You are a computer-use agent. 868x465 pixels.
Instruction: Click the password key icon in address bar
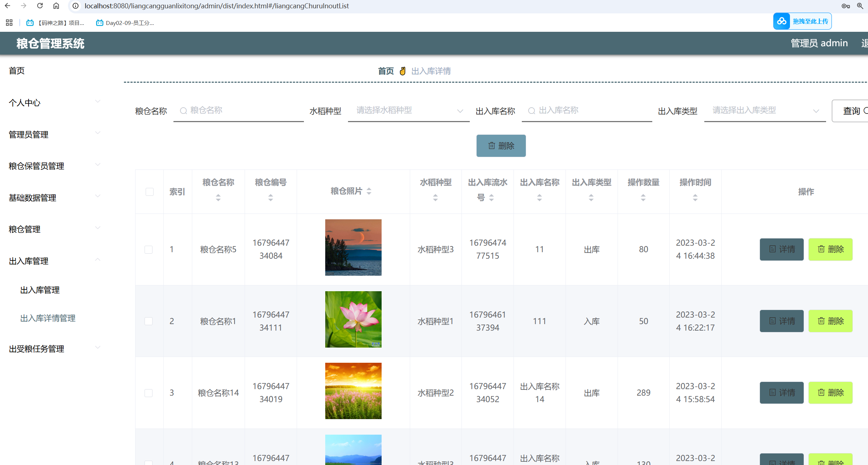tap(846, 6)
